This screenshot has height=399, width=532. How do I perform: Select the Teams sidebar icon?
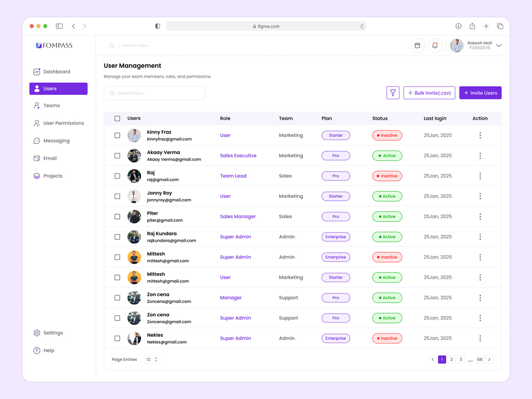pos(37,105)
